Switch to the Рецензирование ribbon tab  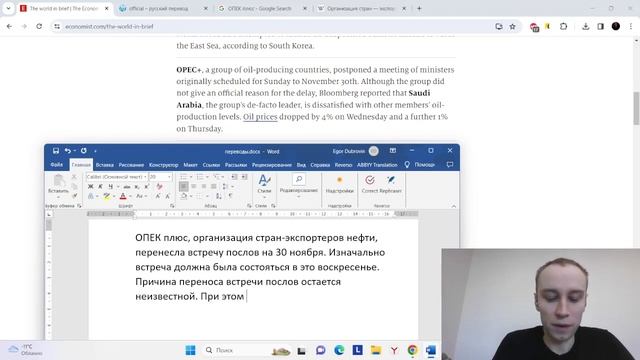pyautogui.click(x=272, y=165)
